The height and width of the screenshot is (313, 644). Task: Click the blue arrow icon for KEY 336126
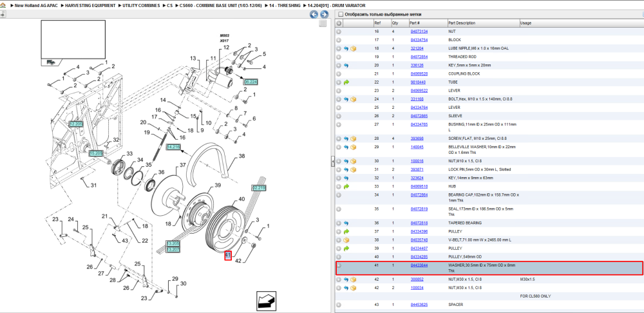click(x=346, y=65)
